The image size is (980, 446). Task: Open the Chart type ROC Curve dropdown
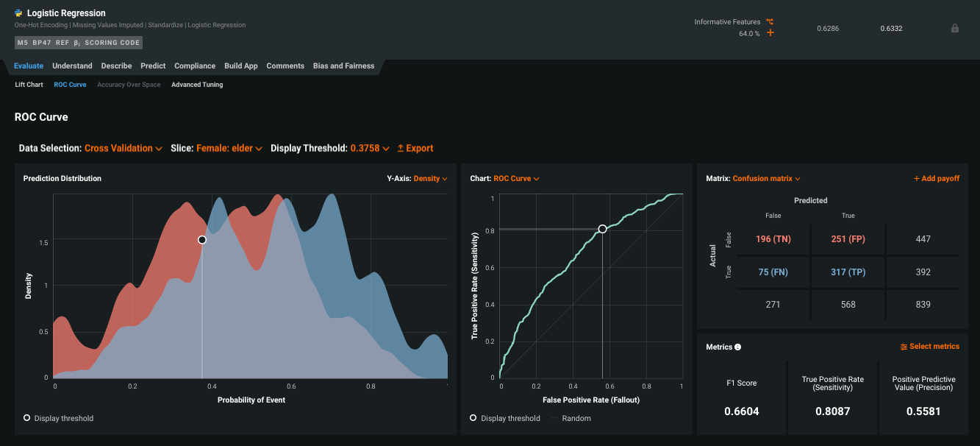tap(516, 179)
